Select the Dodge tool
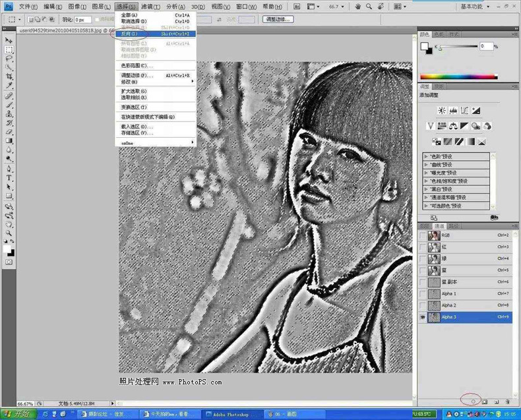 [9, 159]
